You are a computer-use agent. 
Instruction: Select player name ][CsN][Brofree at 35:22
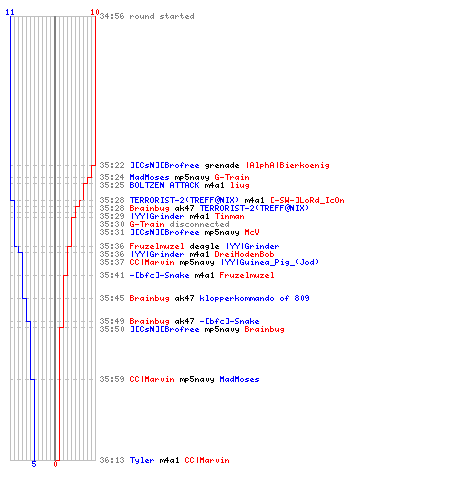(x=164, y=165)
